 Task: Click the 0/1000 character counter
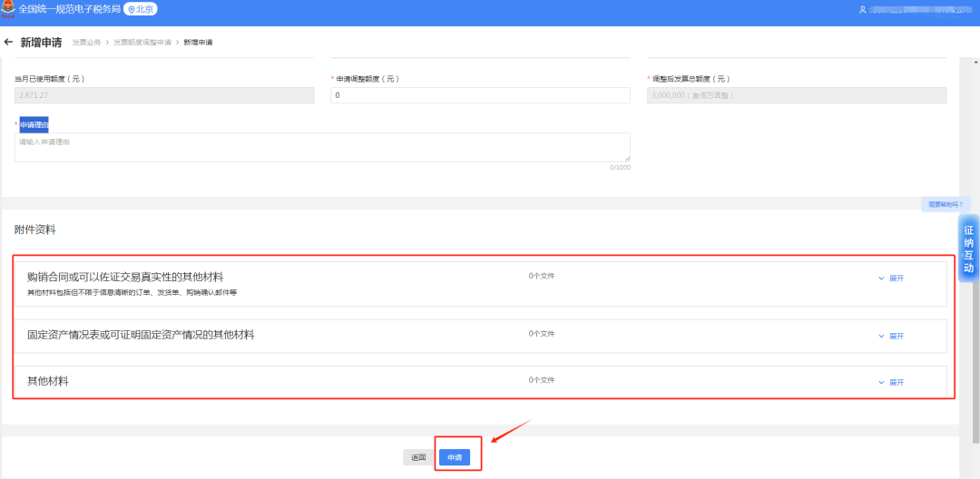pos(620,167)
